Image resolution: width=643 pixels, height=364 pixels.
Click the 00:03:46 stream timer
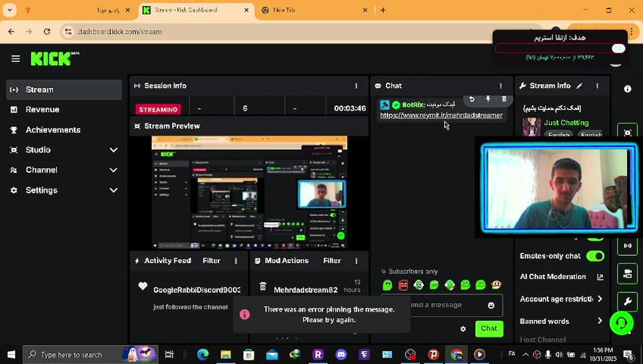click(350, 109)
